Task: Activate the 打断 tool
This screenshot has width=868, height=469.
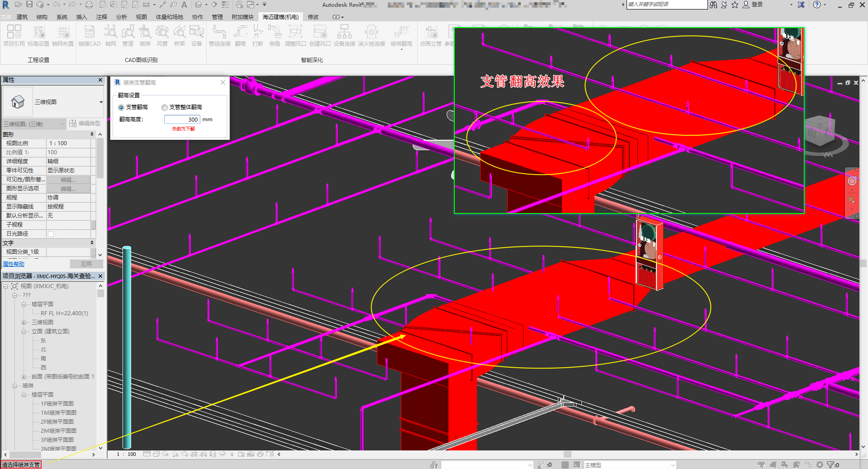Action: point(258,35)
